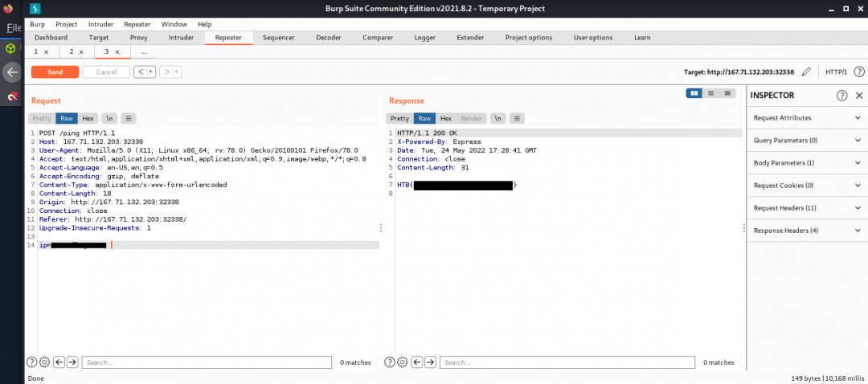Focus the Response search field
The width and height of the screenshot is (868, 384).
point(567,362)
